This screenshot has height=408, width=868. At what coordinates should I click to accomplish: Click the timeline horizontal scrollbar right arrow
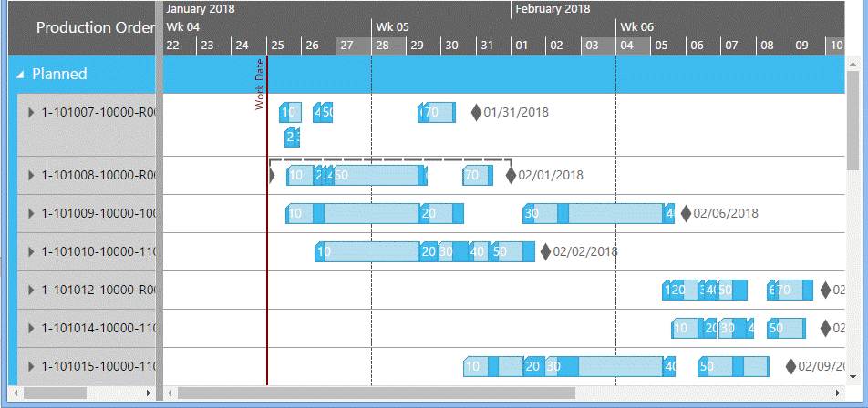(x=839, y=393)
